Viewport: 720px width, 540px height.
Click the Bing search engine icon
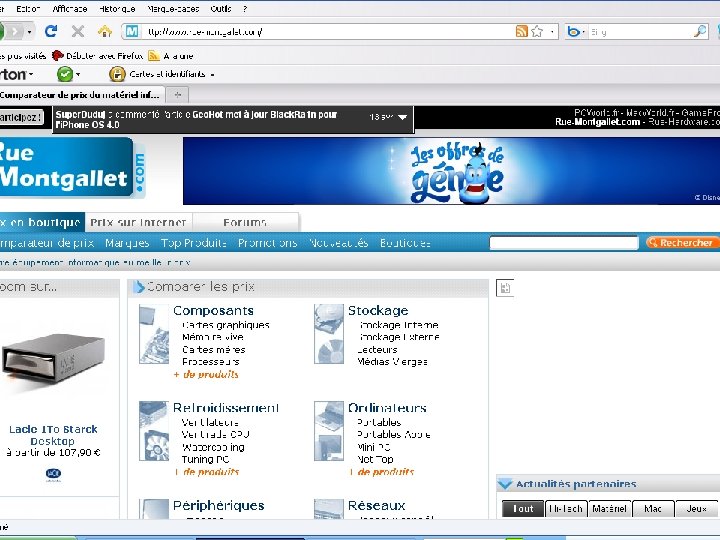pos(573,31)
